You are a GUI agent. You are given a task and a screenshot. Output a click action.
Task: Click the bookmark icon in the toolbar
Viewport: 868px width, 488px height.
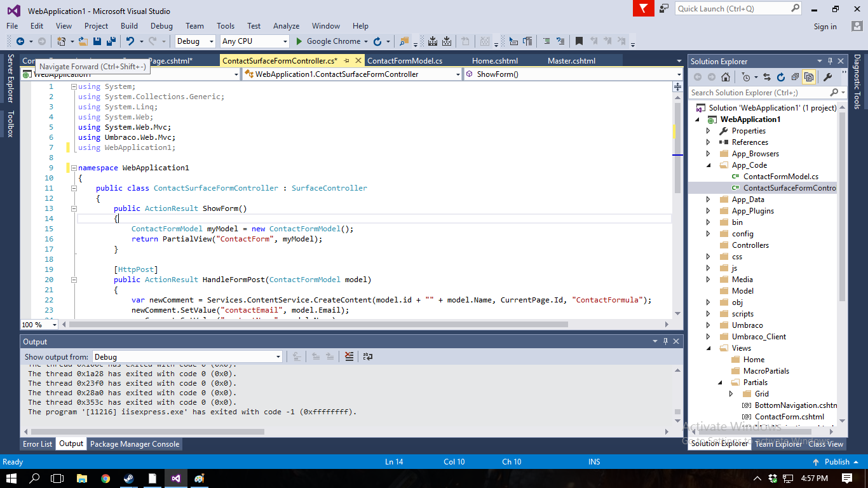[579, 41]
